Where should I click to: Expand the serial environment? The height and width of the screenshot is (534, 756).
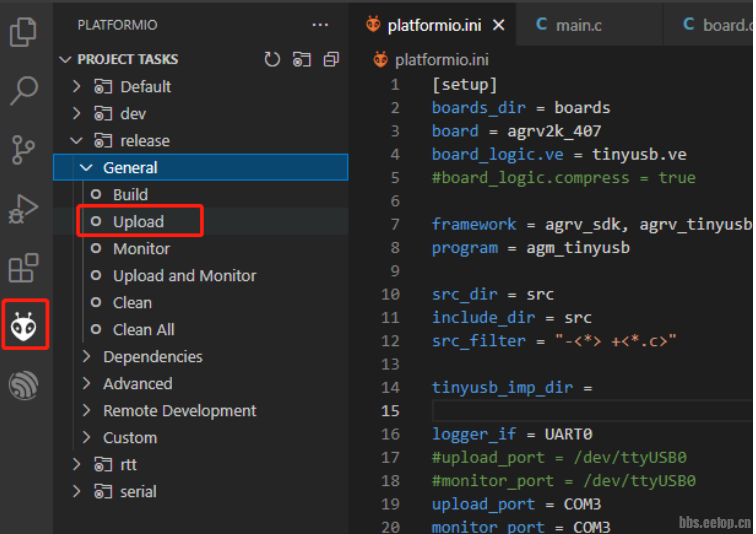click(76, 491)
